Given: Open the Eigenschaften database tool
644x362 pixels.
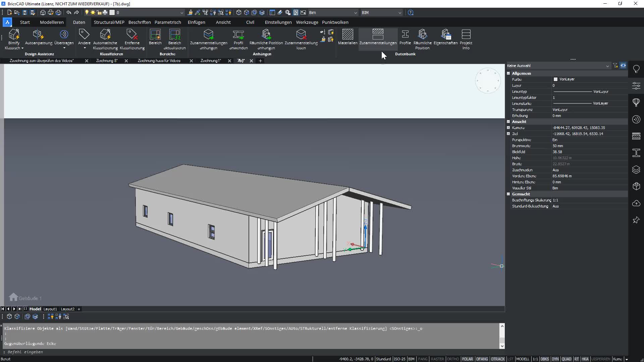Looking at the screenshot, I should coord(445,37).
